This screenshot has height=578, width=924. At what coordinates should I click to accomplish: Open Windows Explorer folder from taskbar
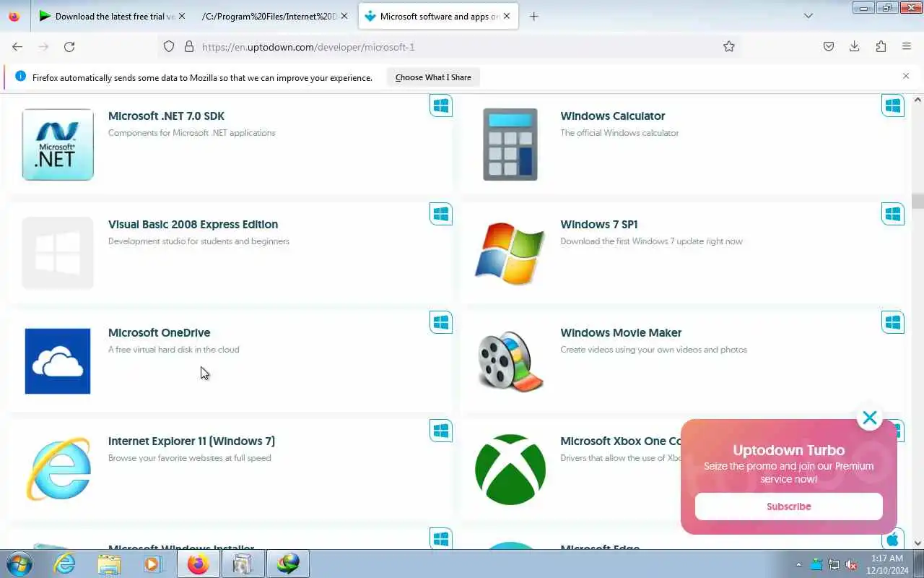click(109, 564)
